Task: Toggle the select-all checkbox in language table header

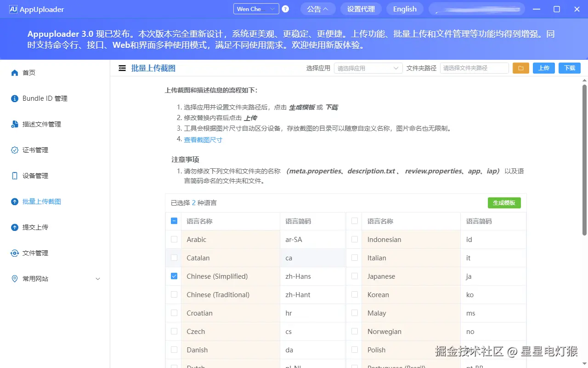Action: pos(174,221)
